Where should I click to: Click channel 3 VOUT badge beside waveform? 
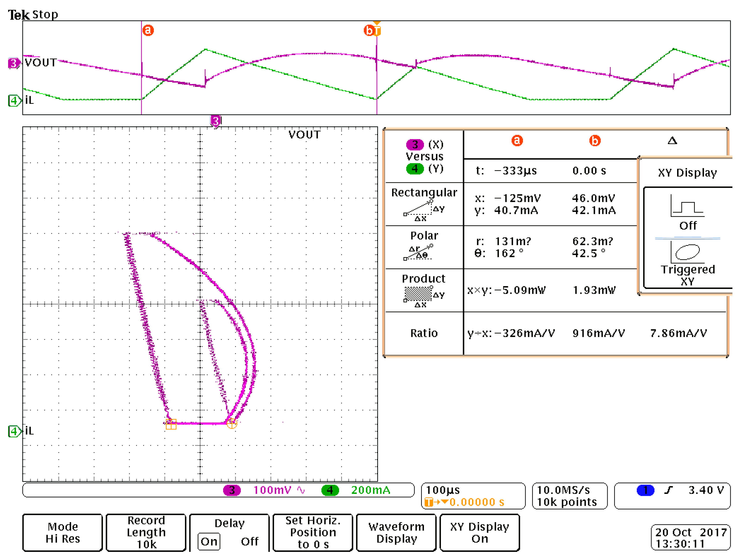point(13,63)
